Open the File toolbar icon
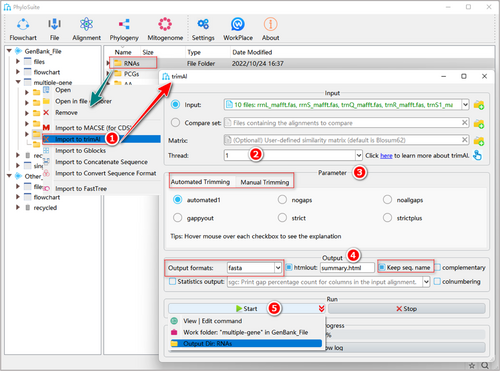The image size is (500, 371). (x=54, y=24)
